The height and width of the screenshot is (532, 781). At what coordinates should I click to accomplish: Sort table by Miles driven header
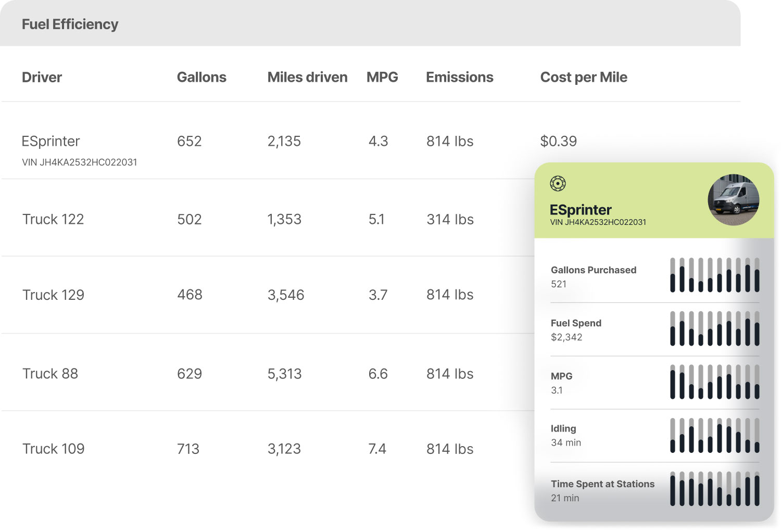coord(307,77)
